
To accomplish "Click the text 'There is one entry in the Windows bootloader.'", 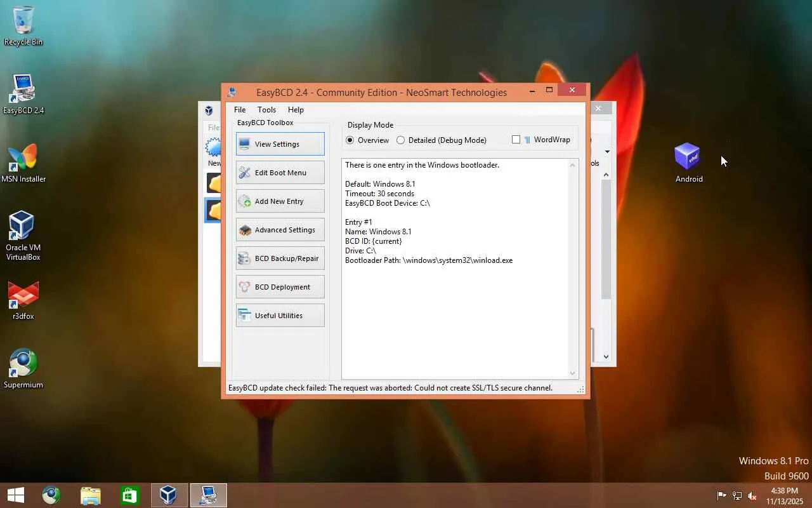I will pos(422,165).
